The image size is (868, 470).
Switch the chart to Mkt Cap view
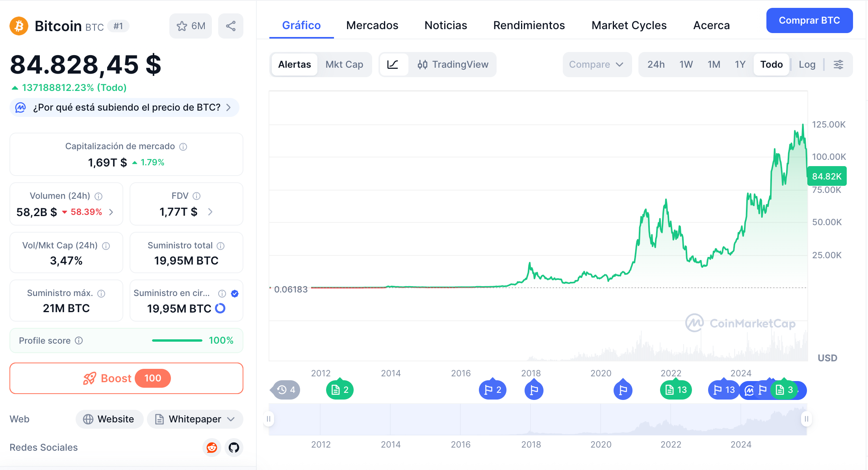point(344,65)
